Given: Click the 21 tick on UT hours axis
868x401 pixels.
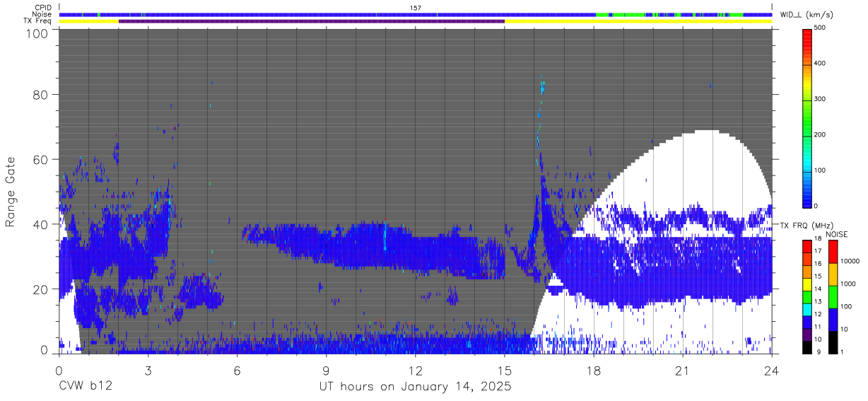Looking at the screenshot, I should 682,370.
